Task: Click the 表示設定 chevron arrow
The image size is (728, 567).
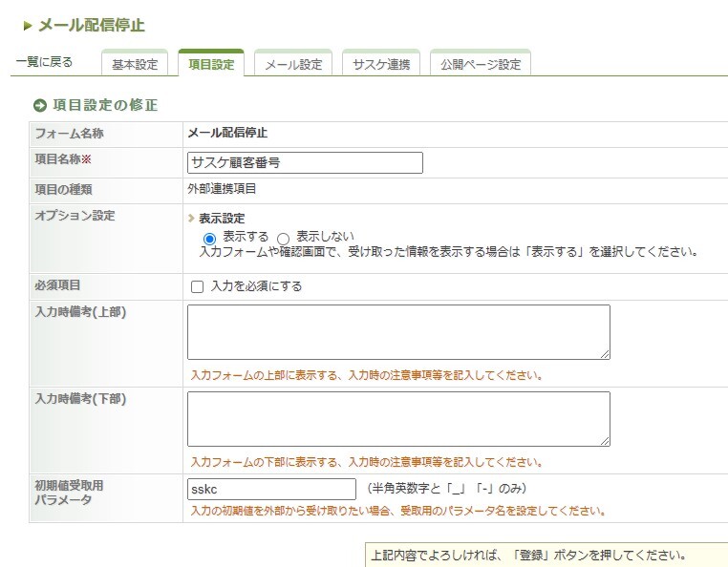Action: [x=192, y=219]
